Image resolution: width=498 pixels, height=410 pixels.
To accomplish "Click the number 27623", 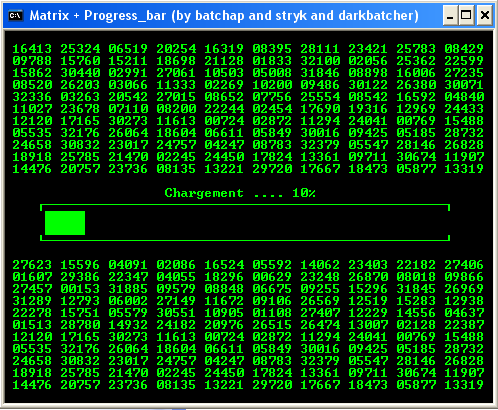I will pyautogui.click(x=32, y=265).
